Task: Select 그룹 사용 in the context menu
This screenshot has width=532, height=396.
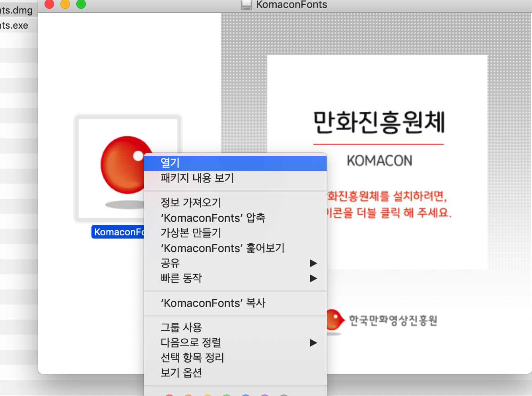Action: tap(235, 328)
